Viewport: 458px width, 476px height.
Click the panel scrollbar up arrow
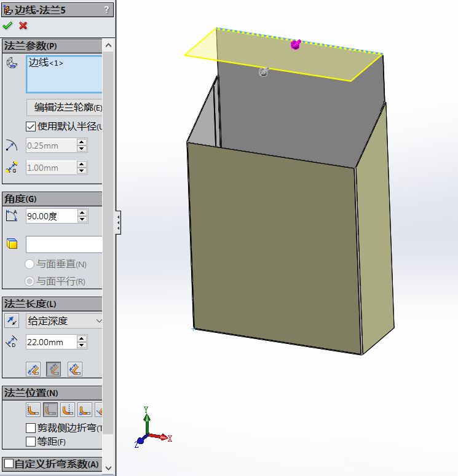(108, 45)
